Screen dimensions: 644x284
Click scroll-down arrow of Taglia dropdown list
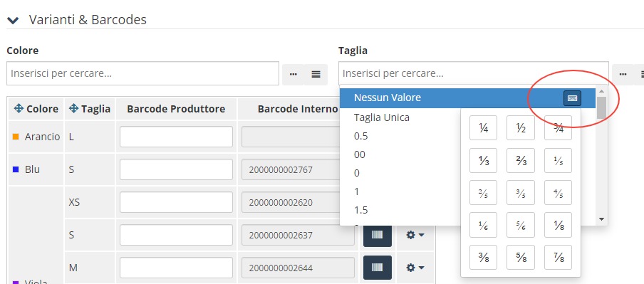pyautogui.click(x=602, y=219)
